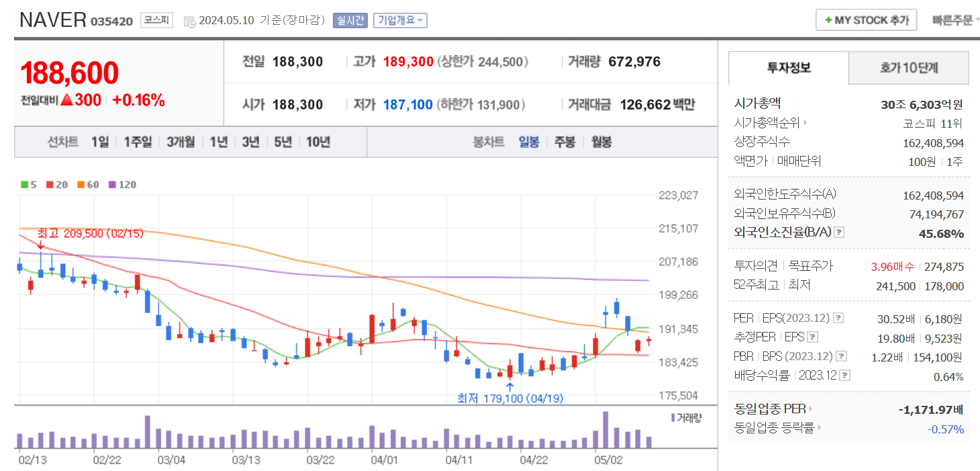Image resolution: width=980 pixels, height=471 pixels.
Task: Open the help icon for PBR BPS (2023.12)
Action: coord(841,356)
